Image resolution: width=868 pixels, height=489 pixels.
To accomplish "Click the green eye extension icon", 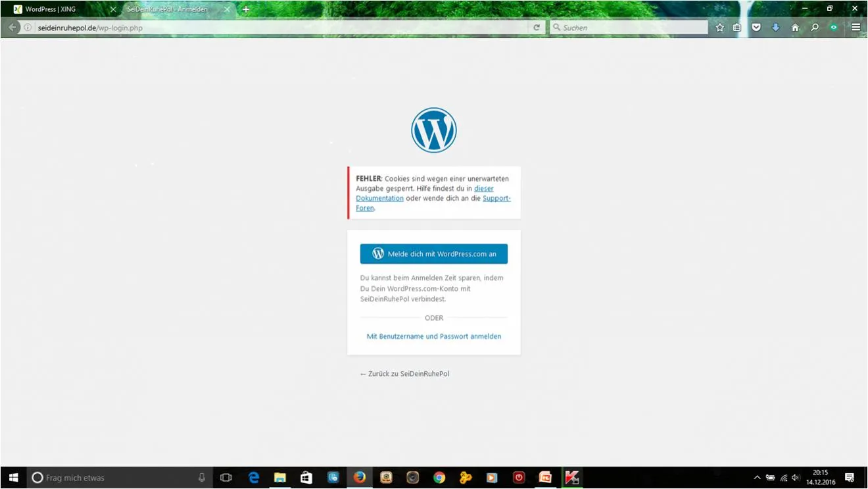I will (x=834, y=28).
